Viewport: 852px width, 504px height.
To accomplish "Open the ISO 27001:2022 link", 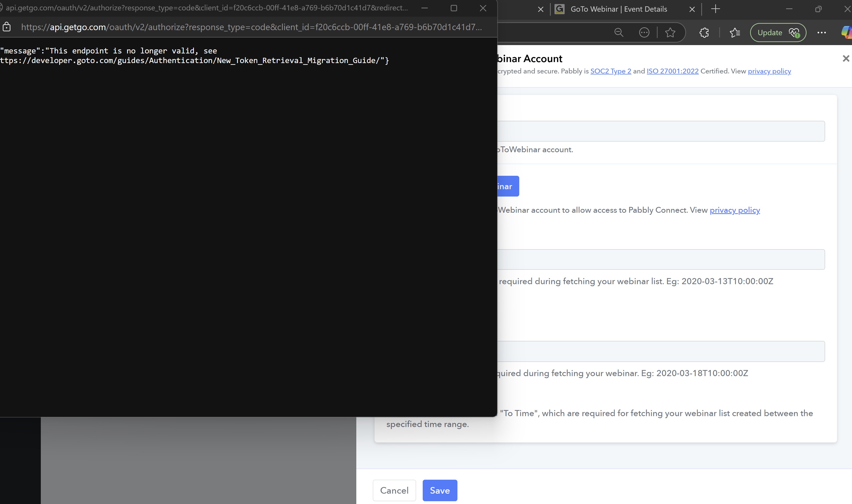I will pyautogui.click(x=672, y=71).
